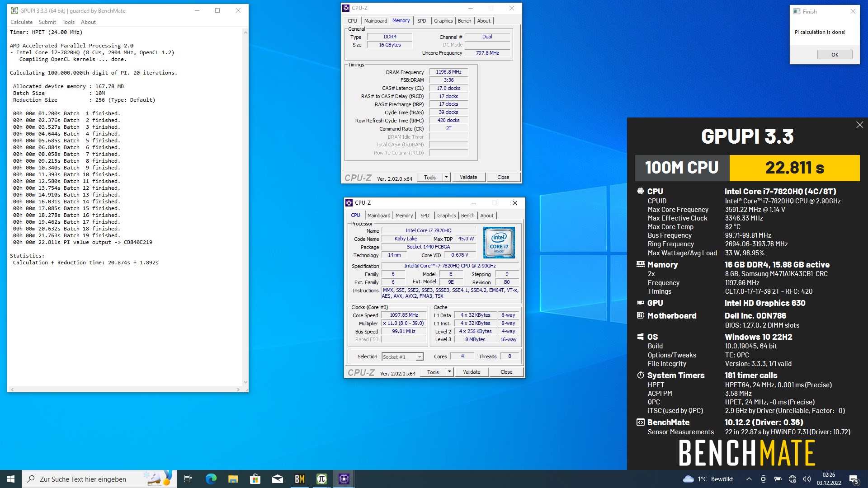868x488 pixels.
Task: Click the CPU-Z Memory window title icon
Action: [346, 8]
